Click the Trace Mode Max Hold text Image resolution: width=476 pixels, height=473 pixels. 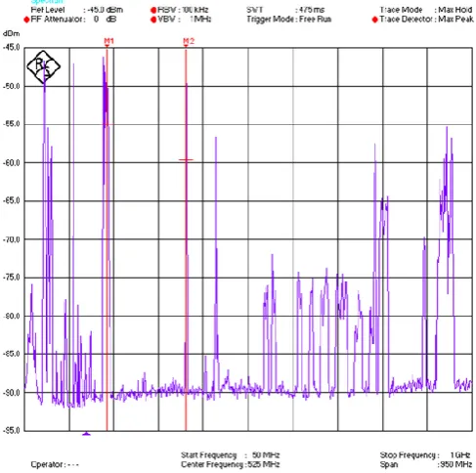[x=426, y=10]
